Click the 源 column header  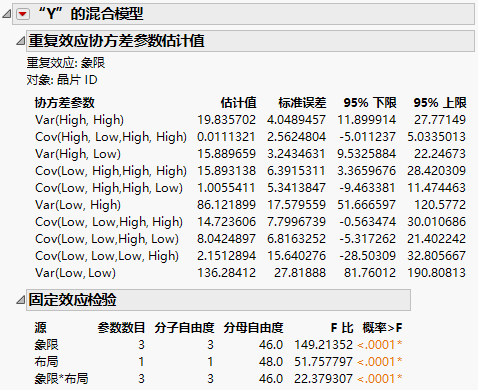tap(41, 328)
